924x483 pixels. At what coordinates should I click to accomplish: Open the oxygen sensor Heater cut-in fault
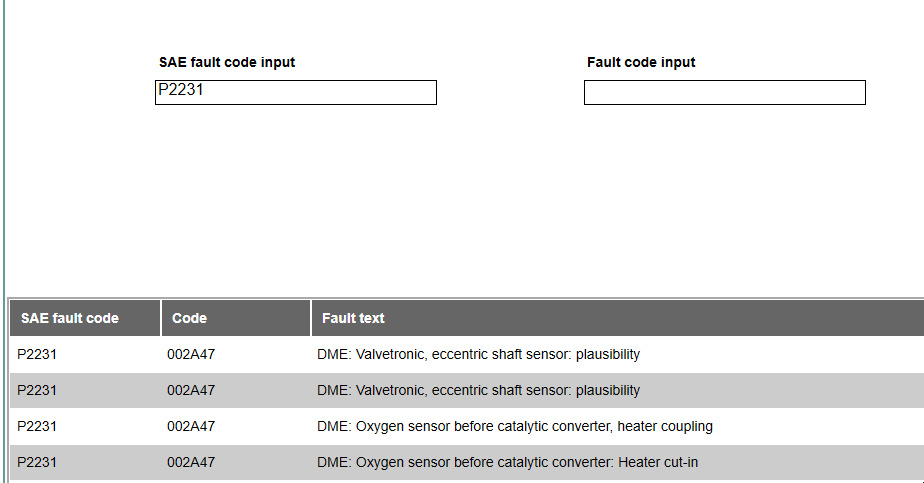tap(507, 462)
